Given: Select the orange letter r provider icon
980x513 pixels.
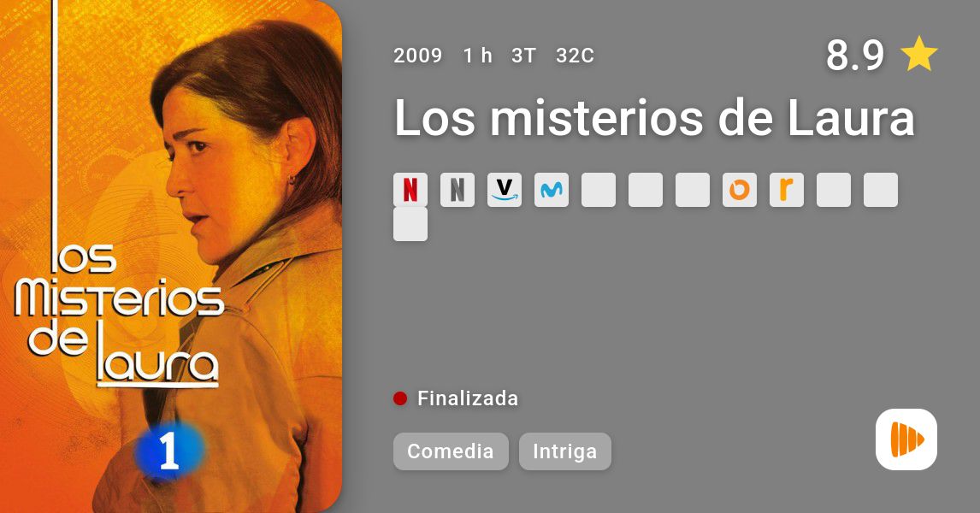Looking at the screenshot, I should pyautogui.click(x=786, y=190).
